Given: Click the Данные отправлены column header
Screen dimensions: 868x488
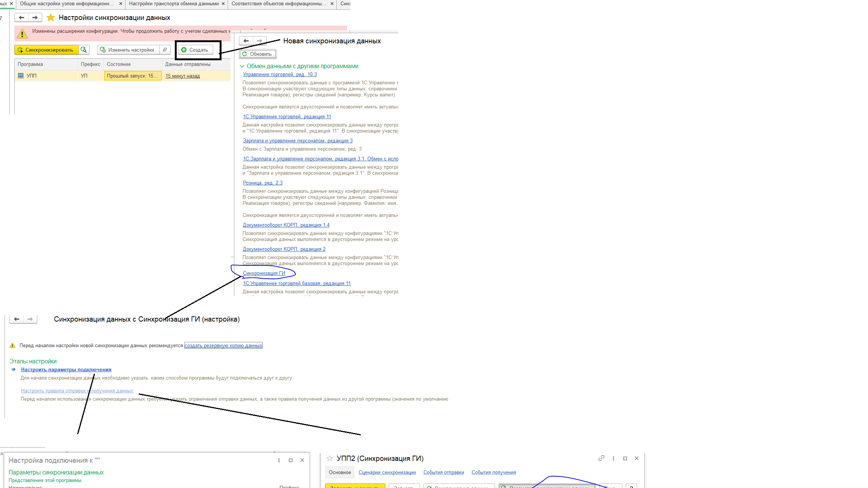Looking at the screenshot, I should pos(196,64).
